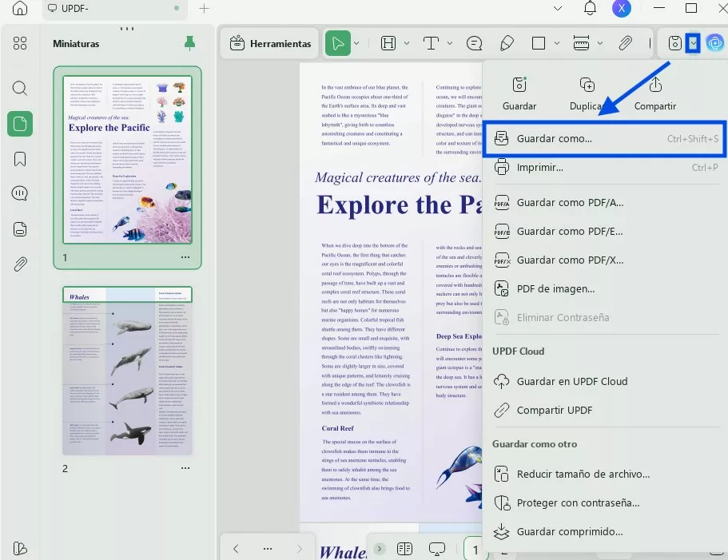Select 'Guardar como...' from the menu
The width and height of the screenshot is (728, 560).
click(555, 139)
